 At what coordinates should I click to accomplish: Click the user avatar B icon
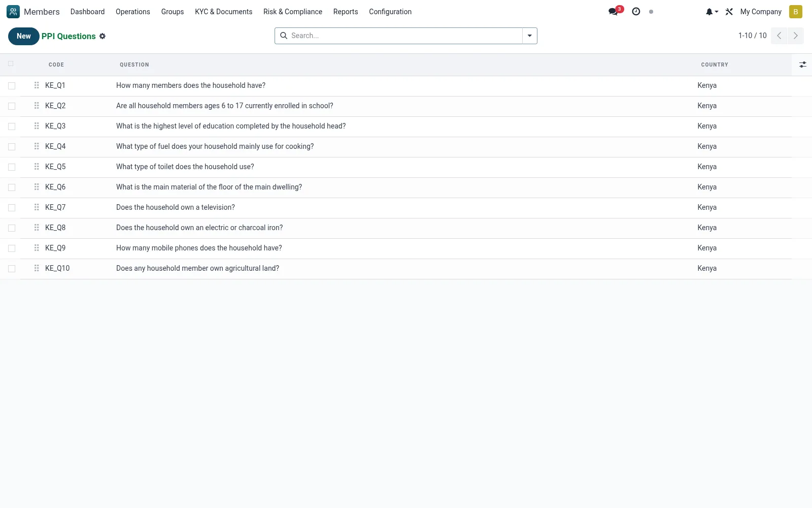pyautogui.click(x=795, y=12)
